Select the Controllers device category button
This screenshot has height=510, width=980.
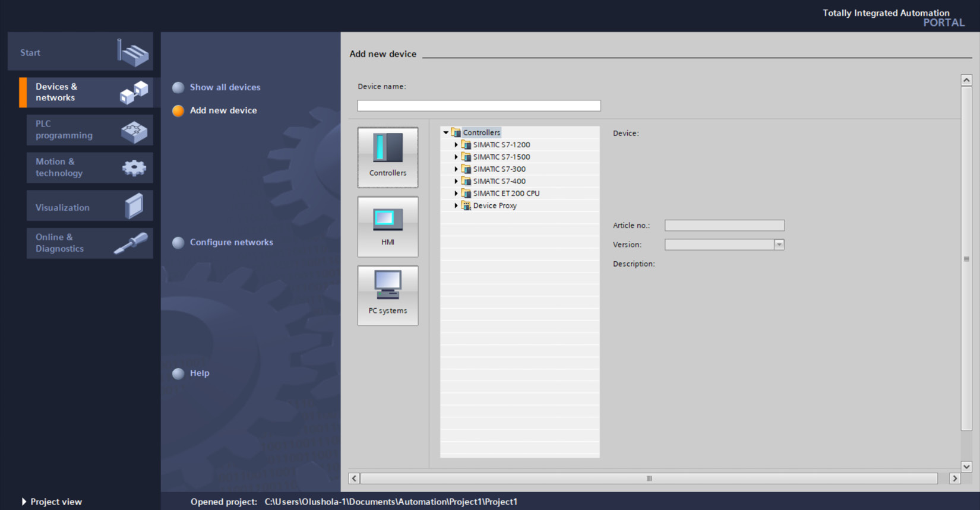(x=388, y=157)
